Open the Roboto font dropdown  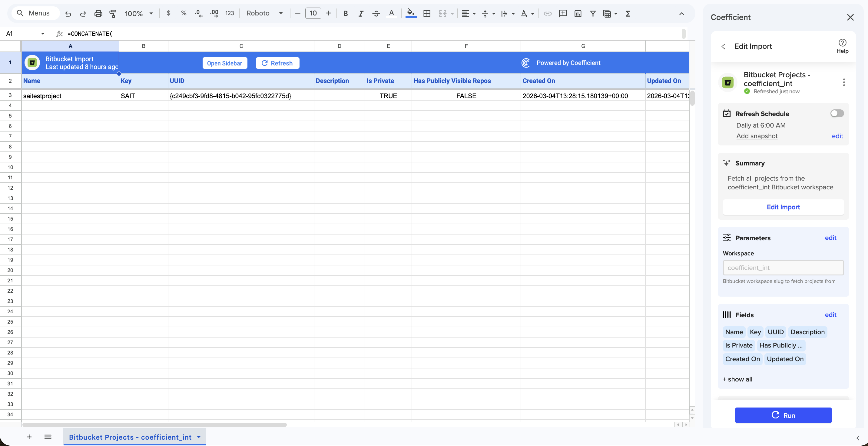264,14
